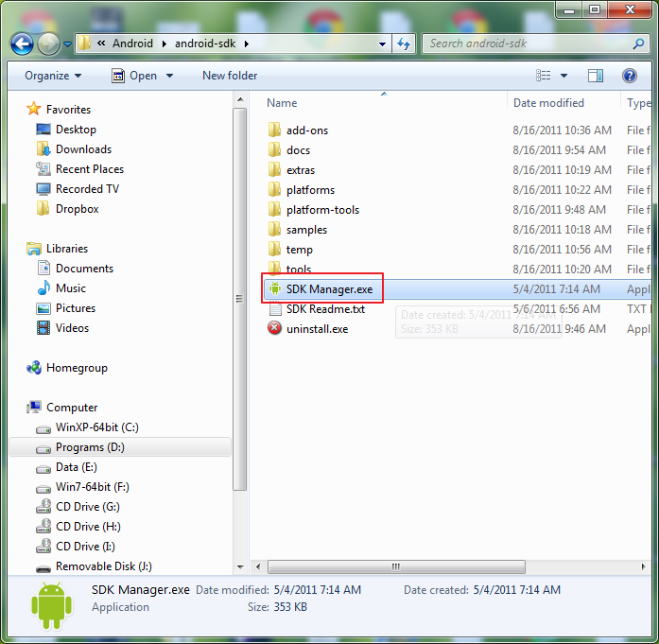Open WinXP-64bit (C:) drive
Viewport: 659px width, 644px height.
(x=96, y=427)
